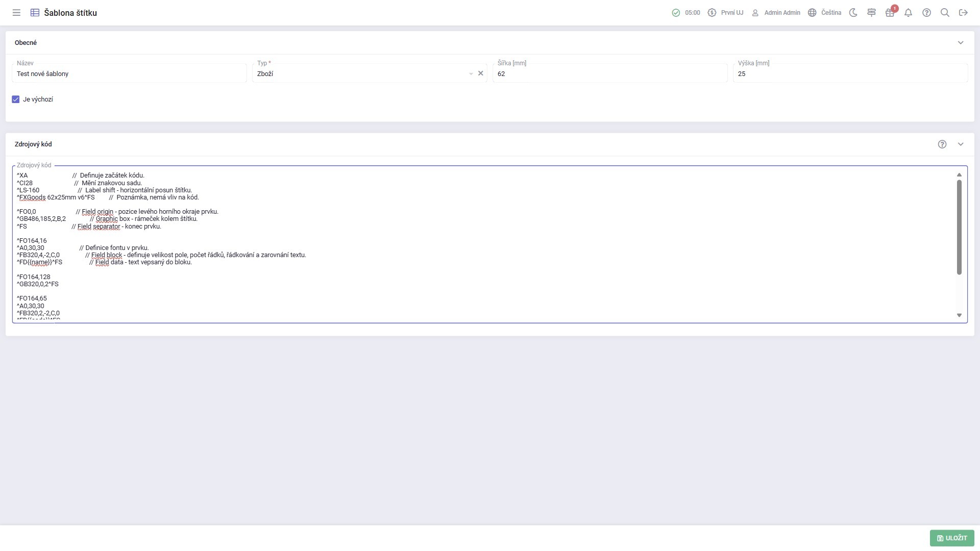Select První UJ accounting unit

point(725,13)
